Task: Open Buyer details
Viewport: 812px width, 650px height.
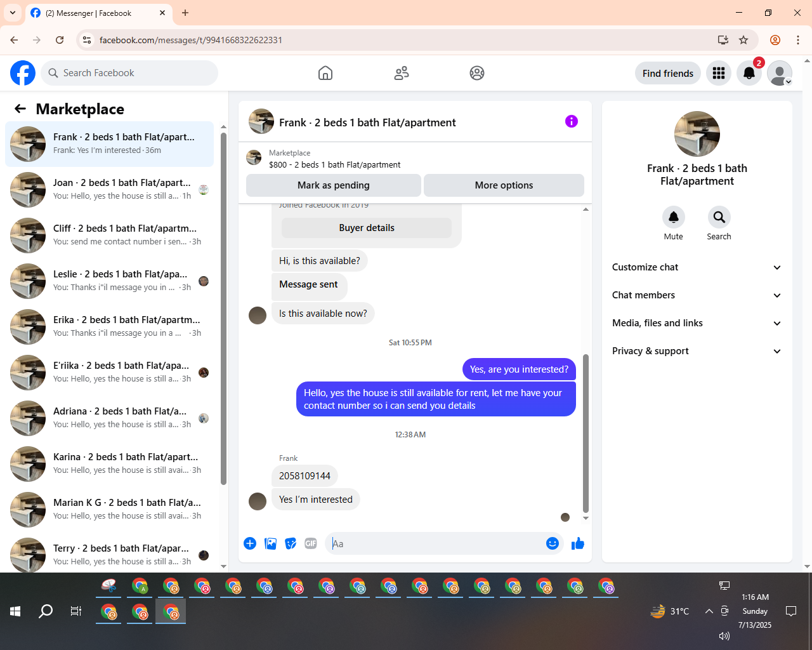Action: [367, 228]
